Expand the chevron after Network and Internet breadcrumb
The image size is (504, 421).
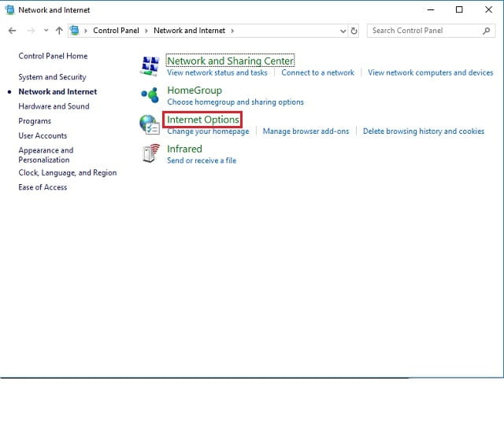232,31
